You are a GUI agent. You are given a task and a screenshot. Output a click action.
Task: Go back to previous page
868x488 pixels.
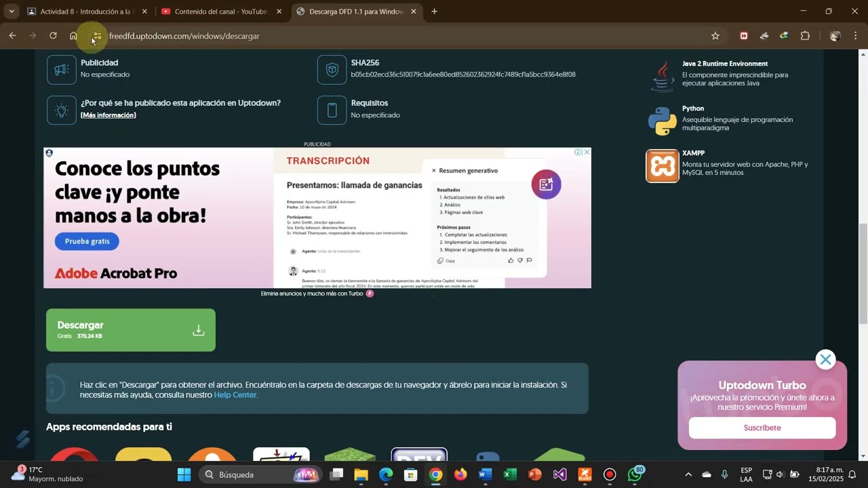pyautogui.click(x=12, y=36)
